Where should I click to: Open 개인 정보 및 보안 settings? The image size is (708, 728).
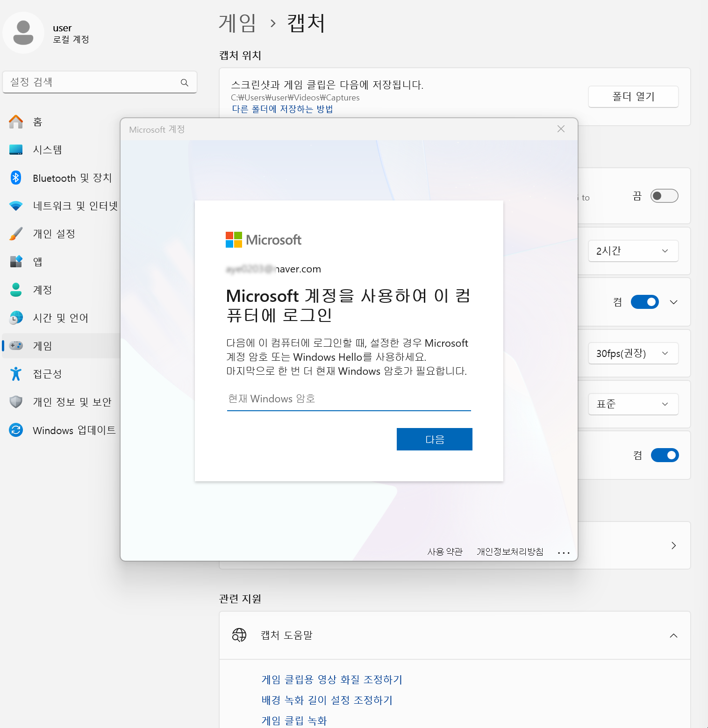coord(61,402)
